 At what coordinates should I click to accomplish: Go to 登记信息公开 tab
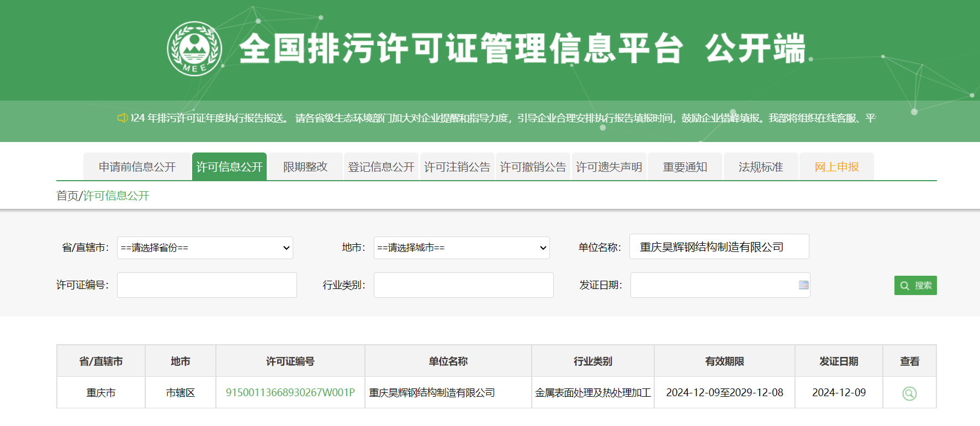coord(381,167)
